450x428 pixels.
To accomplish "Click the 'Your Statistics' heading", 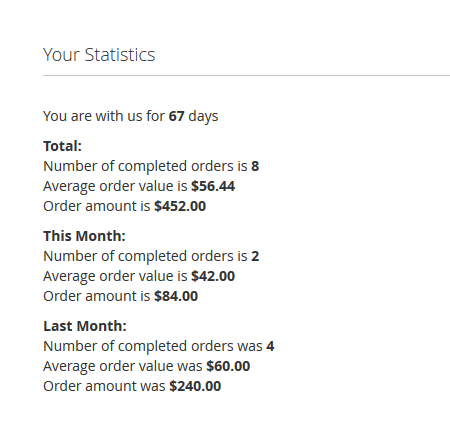I will [x=99, y=55].
